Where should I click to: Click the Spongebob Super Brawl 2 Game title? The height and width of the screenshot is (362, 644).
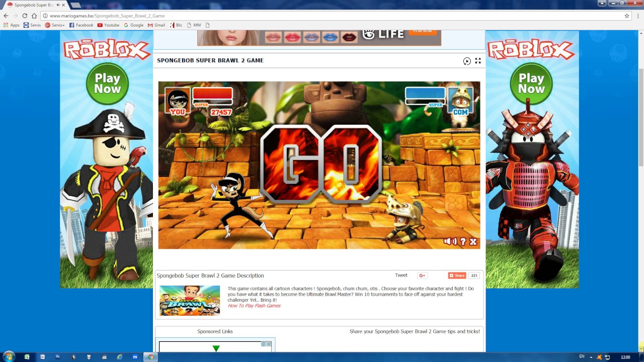coord(210,60)
